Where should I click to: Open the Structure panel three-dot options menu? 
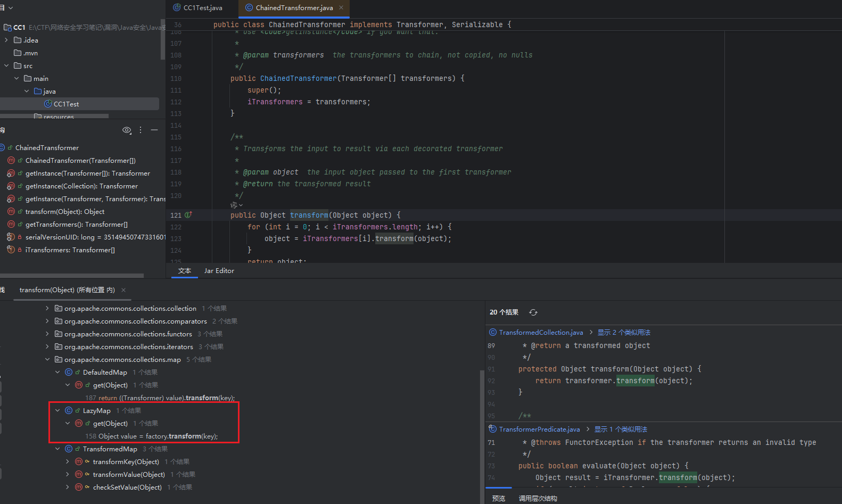(141, 130)
